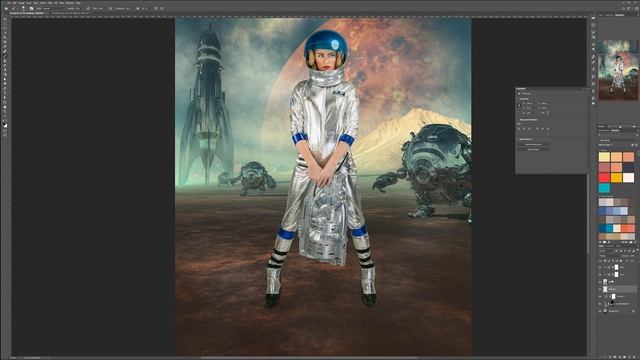Select the bright red swatch

click(604, 177)
